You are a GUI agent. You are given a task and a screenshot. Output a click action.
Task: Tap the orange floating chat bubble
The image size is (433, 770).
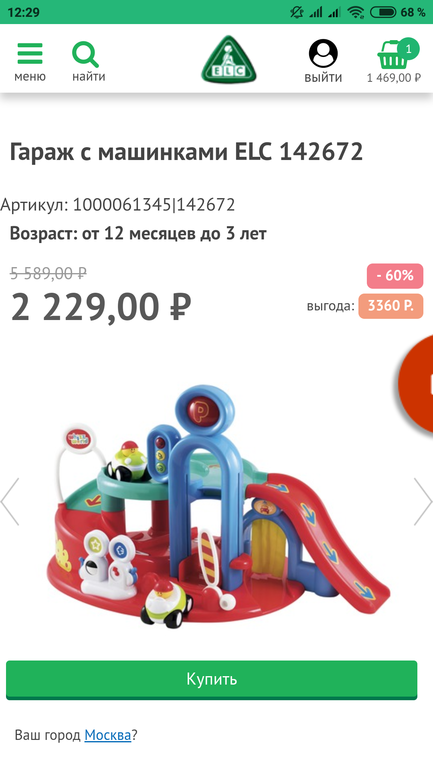(416, 384)
